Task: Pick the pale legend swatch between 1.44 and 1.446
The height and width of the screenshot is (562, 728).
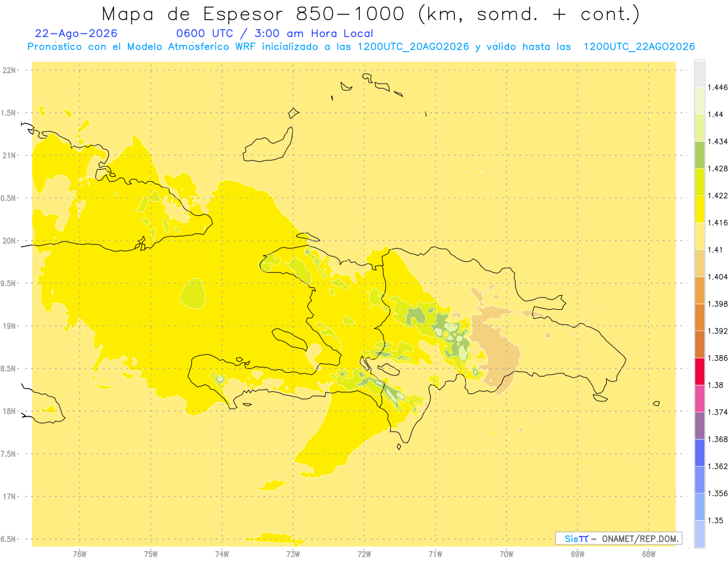Action: click(699, 101)
